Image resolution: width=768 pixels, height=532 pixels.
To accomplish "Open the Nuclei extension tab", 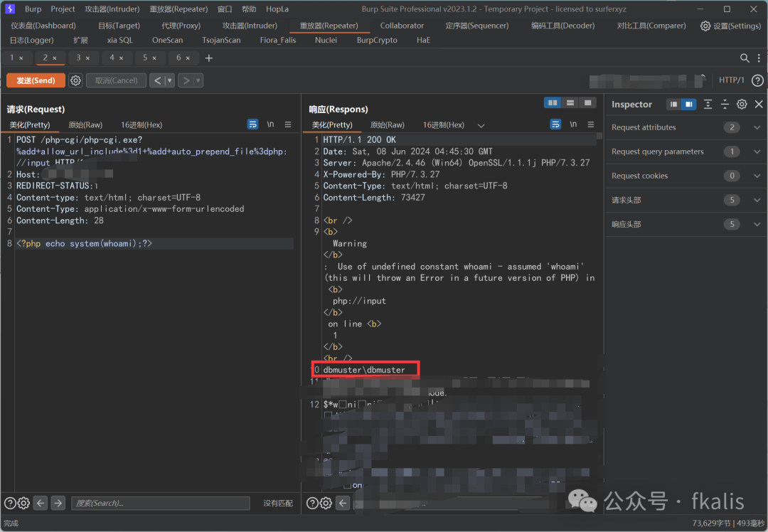I will (326, 40).
